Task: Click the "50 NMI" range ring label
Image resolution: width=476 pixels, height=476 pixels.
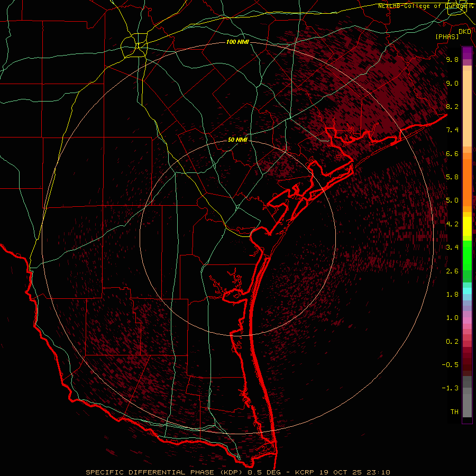Action: coord(237,140)
